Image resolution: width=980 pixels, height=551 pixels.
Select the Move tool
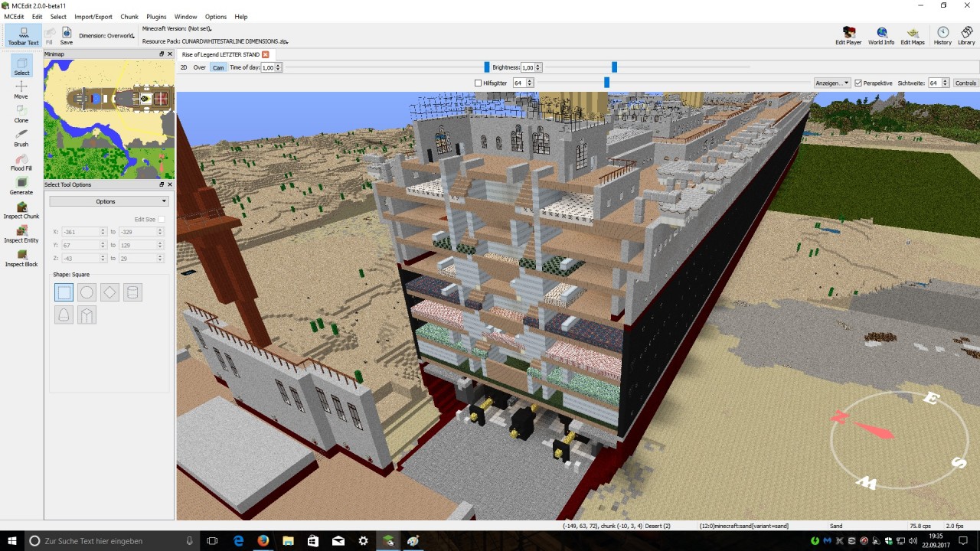point(21,90)
